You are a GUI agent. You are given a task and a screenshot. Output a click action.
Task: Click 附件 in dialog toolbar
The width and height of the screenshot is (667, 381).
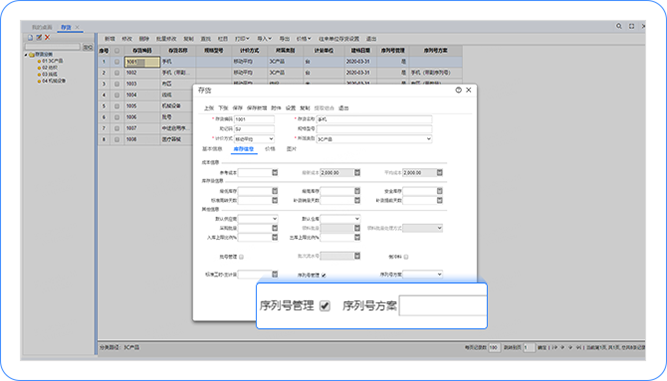276,108
